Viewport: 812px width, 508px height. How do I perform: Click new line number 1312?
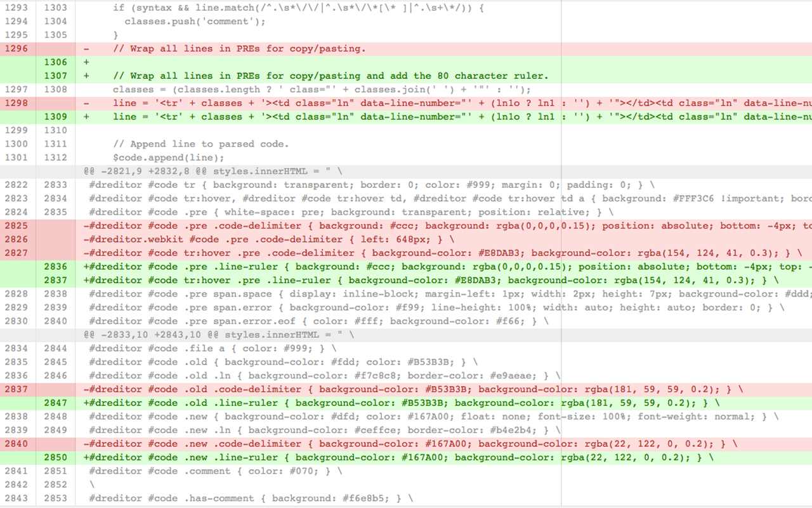click(x=55, y=157)
